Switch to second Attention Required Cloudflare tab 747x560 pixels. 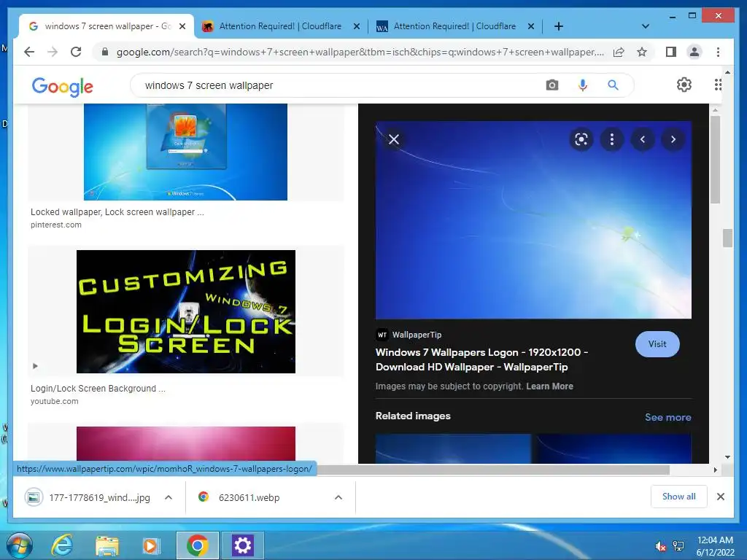[x=454, y=26]
